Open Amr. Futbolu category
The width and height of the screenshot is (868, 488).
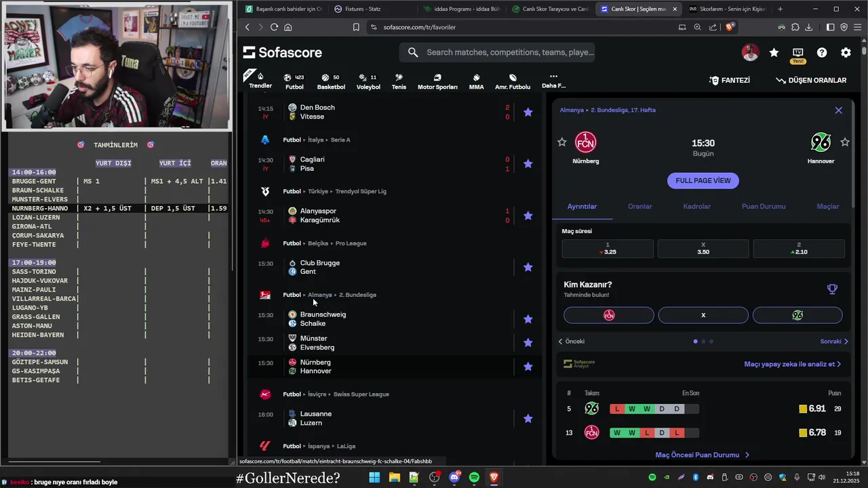point(513,81)
